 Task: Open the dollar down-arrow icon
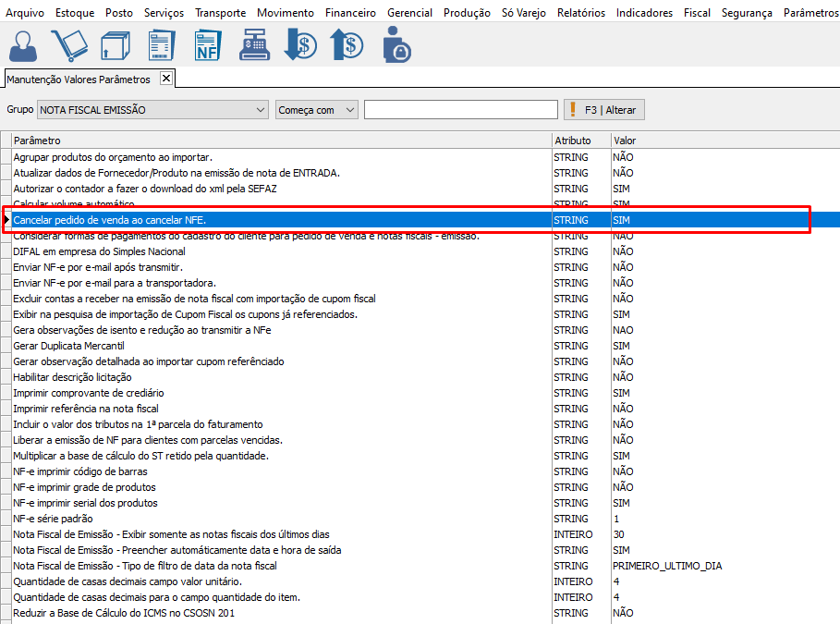[x=301, y=44]
